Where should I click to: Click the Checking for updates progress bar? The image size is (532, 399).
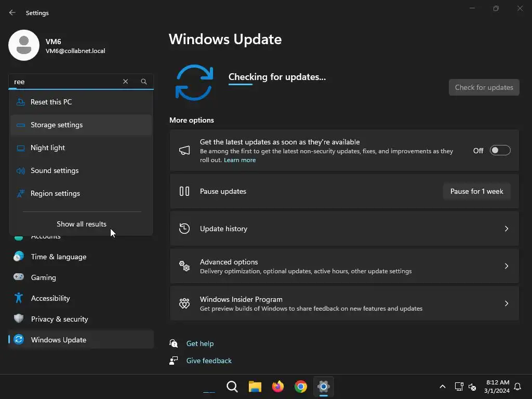point(241,84)
